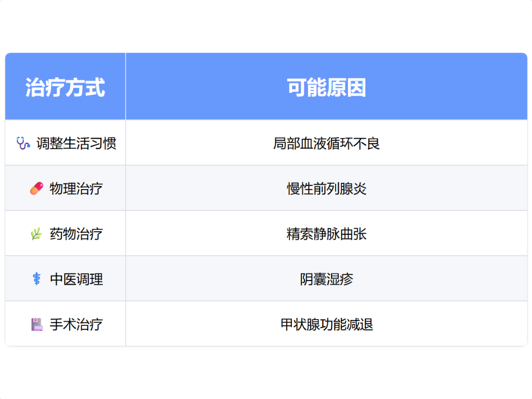
Task: Click the hospital icon beside 手术治疗
Action: pos(36,325)
